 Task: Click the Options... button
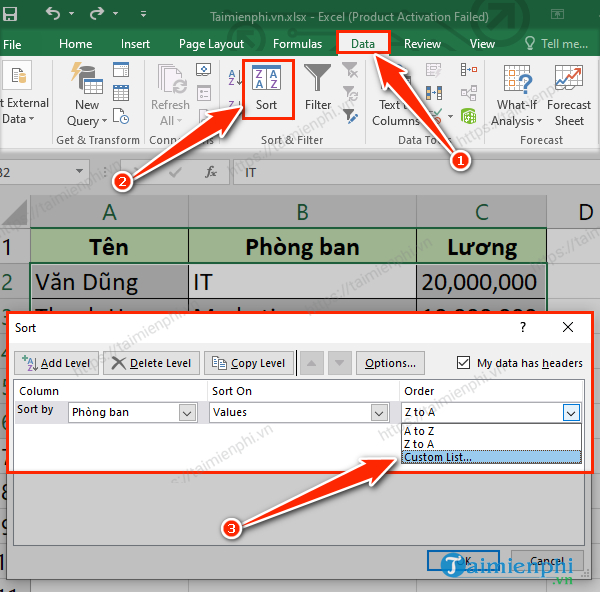(390, 363)
